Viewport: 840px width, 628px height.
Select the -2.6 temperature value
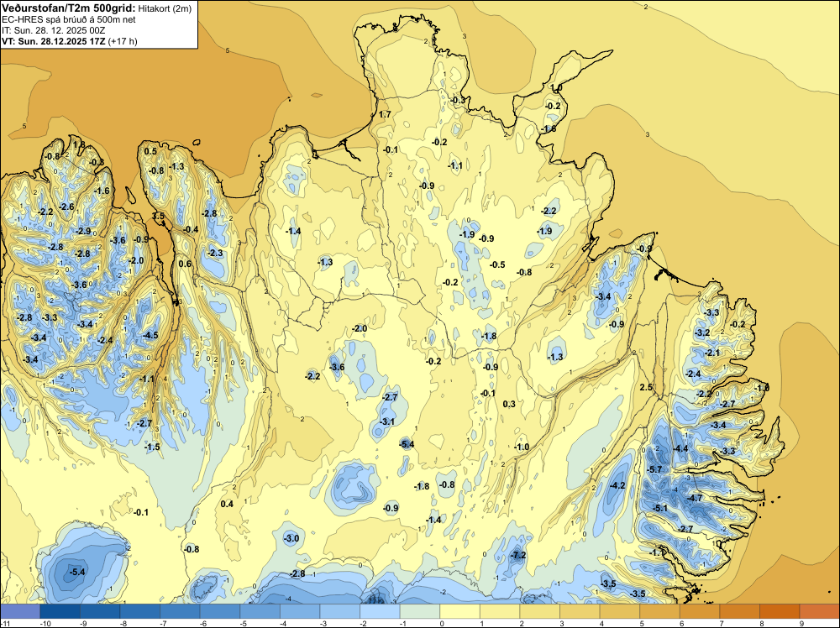pyautogui.click(x=66, y=207)
